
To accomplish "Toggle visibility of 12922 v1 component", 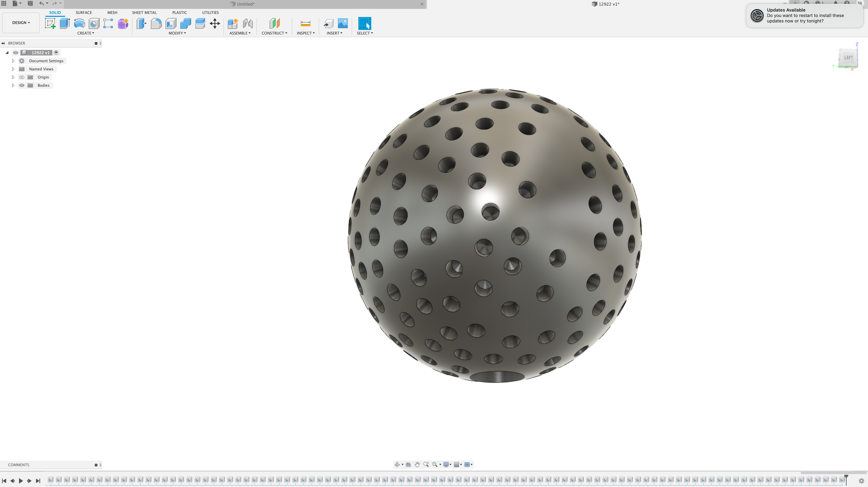I will point(15,53).
